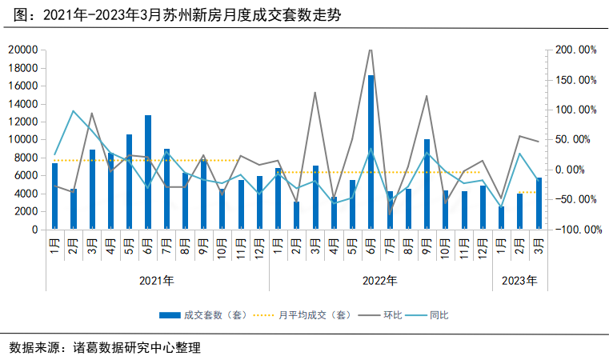This screenshot has height=364, width=609.
Task: Click the 8000 left axis value
Action: (x=26, y=158)
